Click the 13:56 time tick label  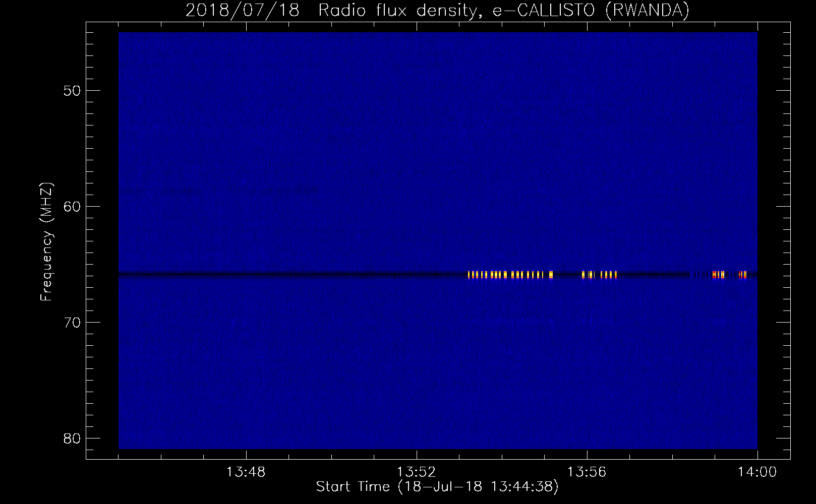click(587, 472)
